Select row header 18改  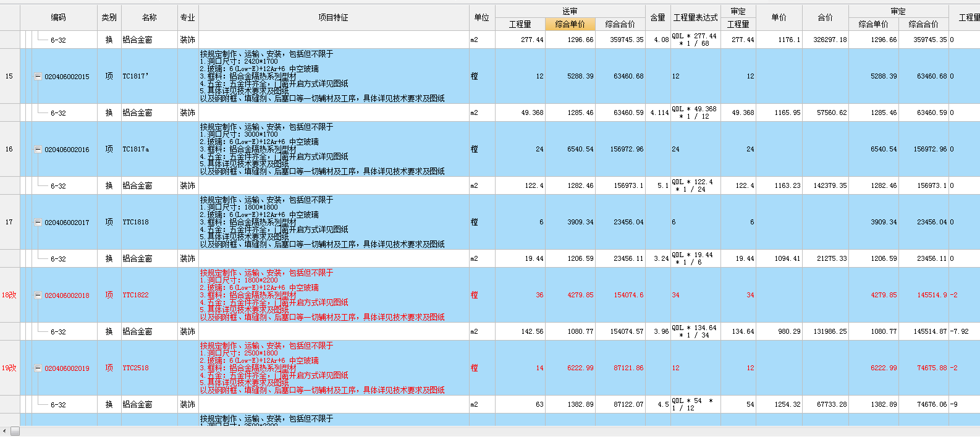pos(9,295)
